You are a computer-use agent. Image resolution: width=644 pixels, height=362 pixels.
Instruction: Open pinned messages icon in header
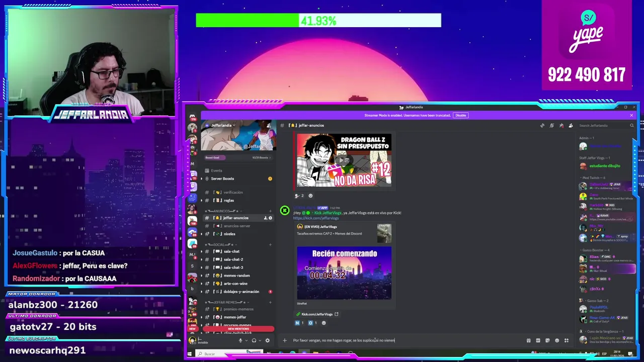(561, 125)
